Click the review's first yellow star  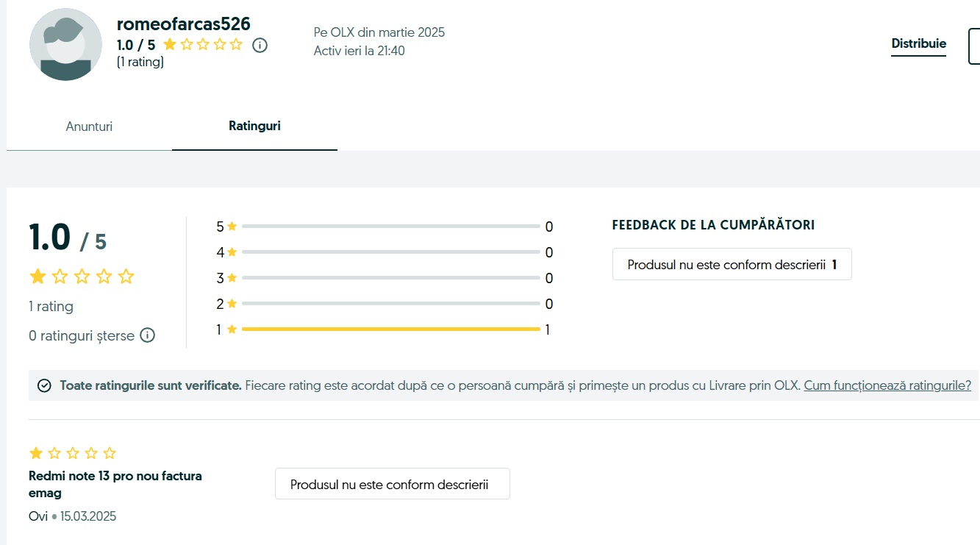point(35,453)
